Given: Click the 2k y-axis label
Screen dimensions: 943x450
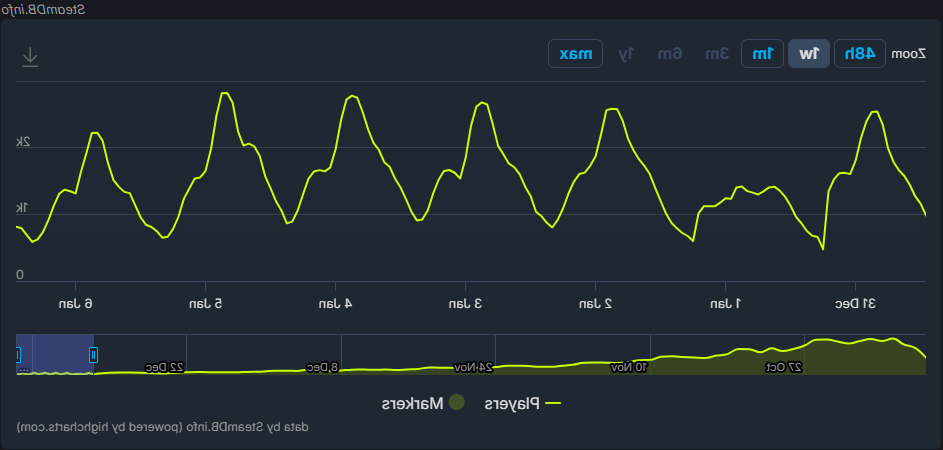Looking at the screenshot, I should (22, 141).
